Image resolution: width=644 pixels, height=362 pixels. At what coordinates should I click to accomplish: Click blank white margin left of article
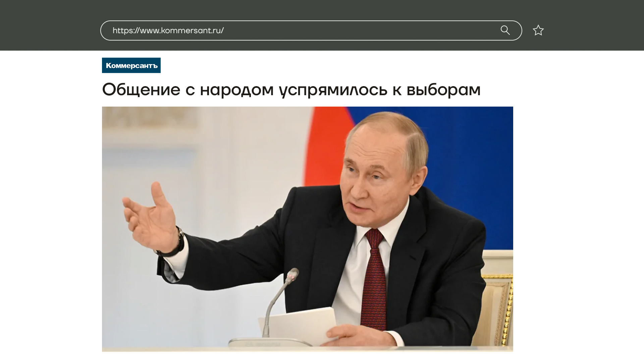coord(50,201)
